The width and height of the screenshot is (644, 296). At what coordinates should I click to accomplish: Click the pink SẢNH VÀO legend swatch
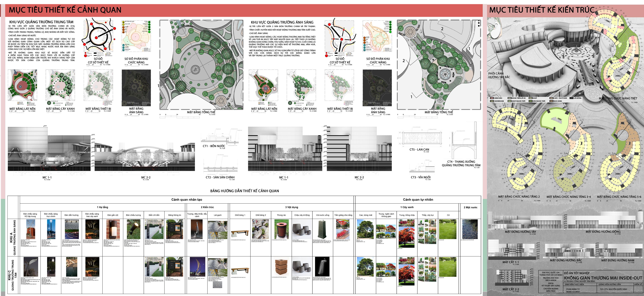492,98
